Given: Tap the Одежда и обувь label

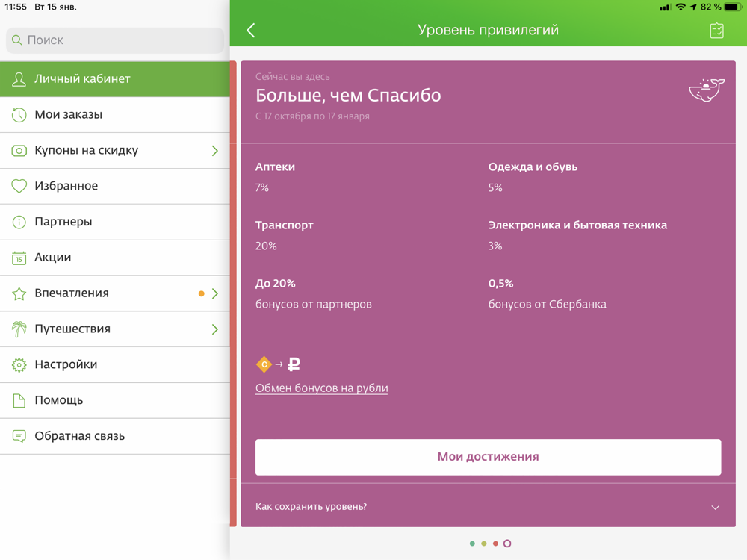Looking at the screenshot, I should click(533, 167).
